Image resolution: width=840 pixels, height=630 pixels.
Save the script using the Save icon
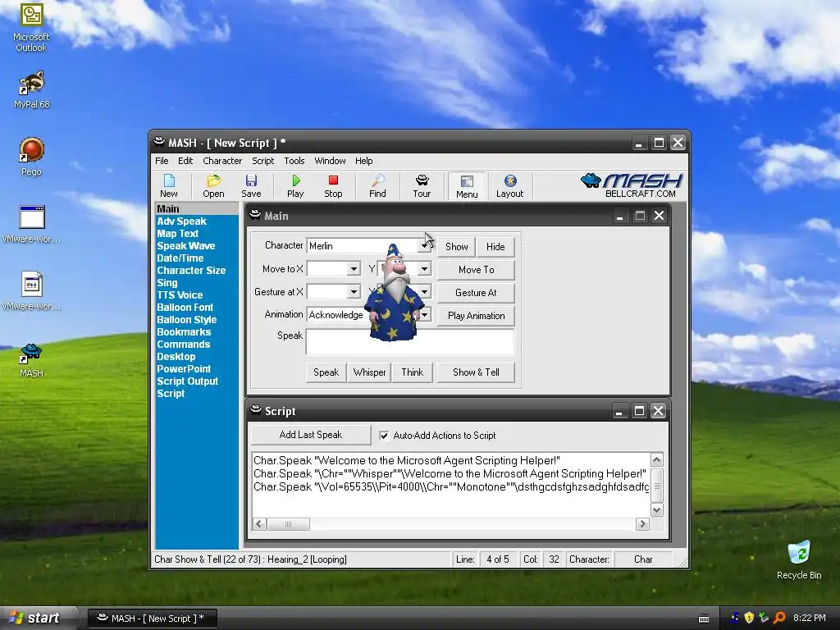251,186
